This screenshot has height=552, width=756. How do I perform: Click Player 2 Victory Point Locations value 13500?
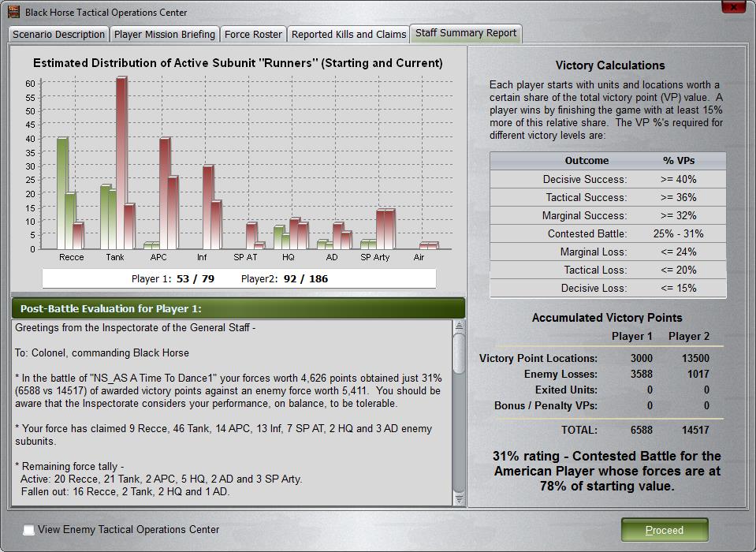pyautogui.click(x=695, y=358)
